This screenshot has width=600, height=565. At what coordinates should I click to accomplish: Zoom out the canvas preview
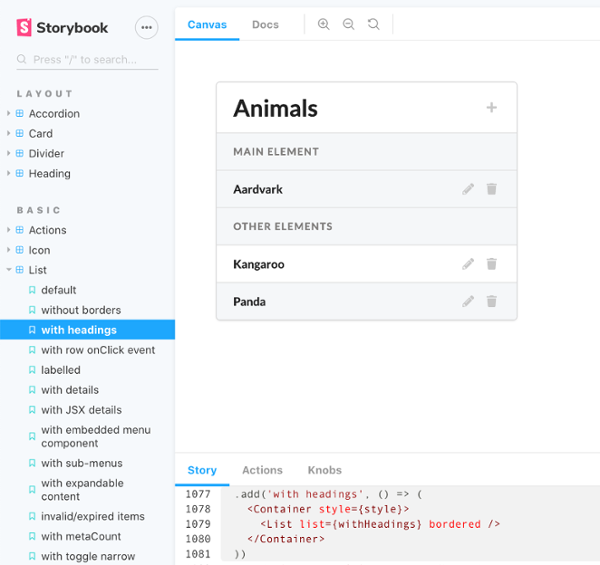(349, 24)
